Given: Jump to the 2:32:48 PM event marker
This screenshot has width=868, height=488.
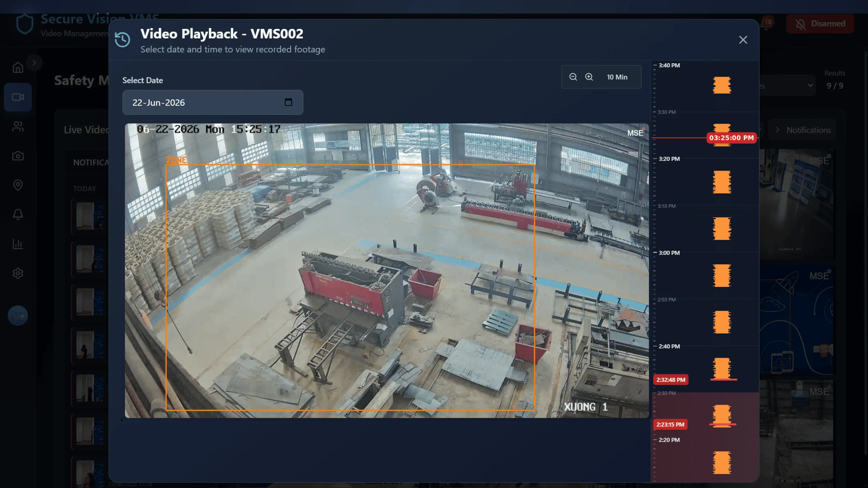Looking at the screenshot, I should (670, 380).
